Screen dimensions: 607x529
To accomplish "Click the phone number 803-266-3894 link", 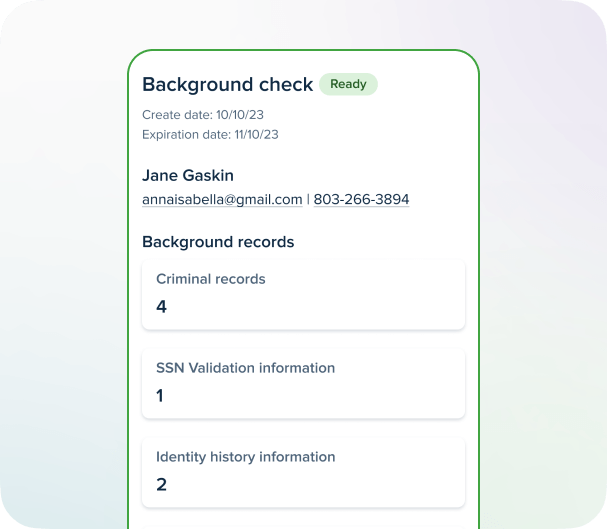I will click(x=361, y=200).
